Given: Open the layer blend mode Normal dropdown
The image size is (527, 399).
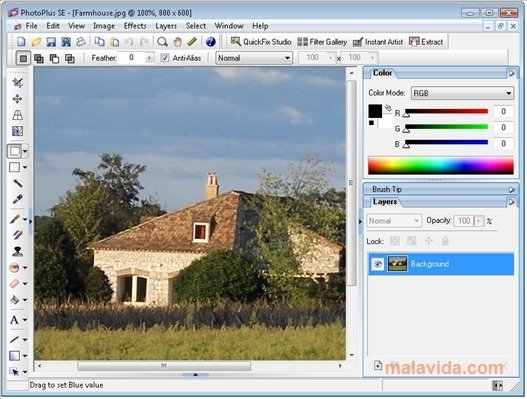Looking at the screenshot, I should point(394,221).
